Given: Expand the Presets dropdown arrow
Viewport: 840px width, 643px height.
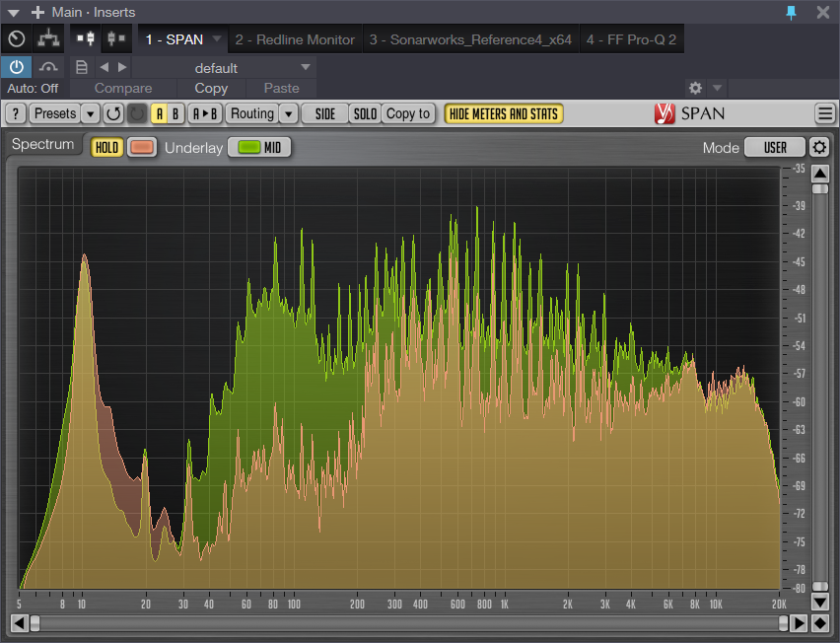Looking at the screenshot, I should click(91, 113).
